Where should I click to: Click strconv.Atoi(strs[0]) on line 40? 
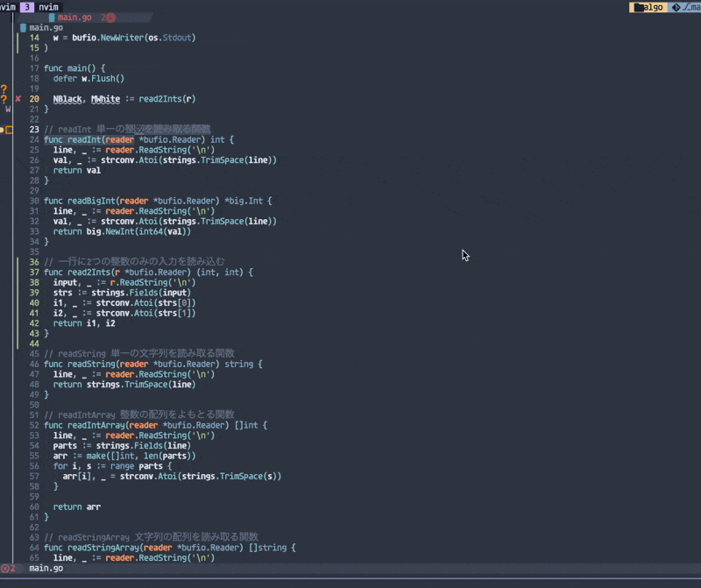pos(145,303)
